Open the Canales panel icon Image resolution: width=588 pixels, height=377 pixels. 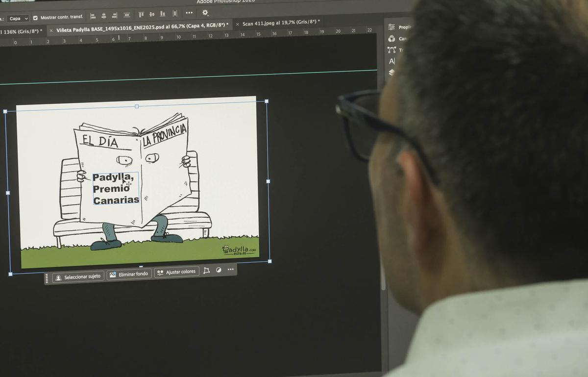(x=392, y=38)
